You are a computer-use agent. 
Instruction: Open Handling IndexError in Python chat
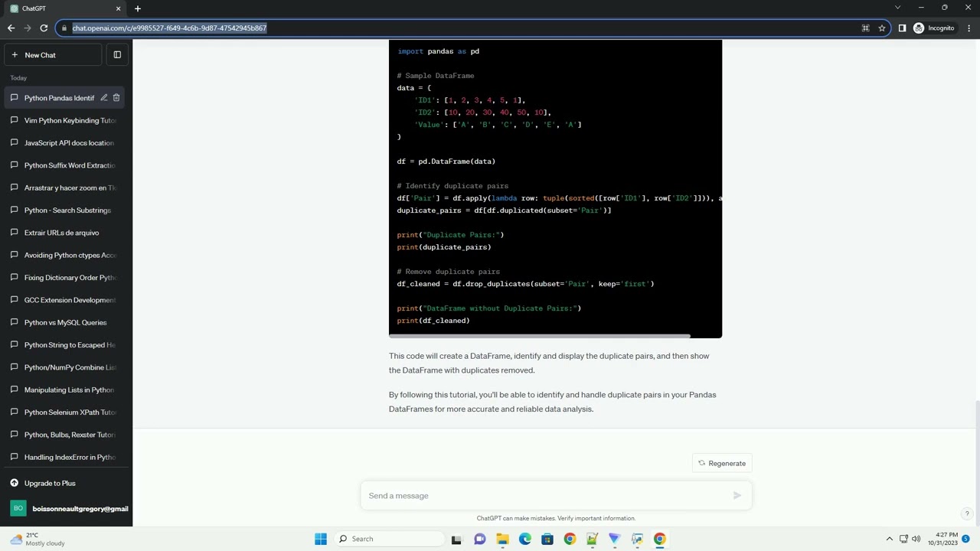pos(66,457)
